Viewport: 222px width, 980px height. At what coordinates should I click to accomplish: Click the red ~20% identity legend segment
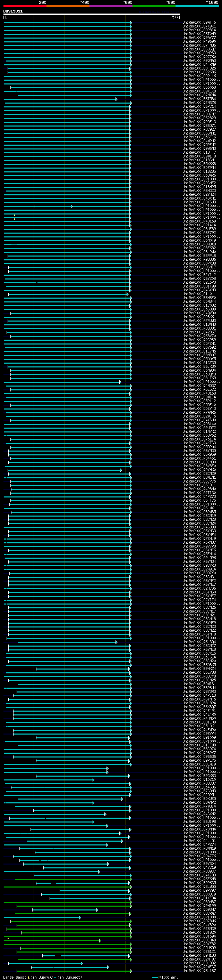pyautogui.click(x=25, y=6)
